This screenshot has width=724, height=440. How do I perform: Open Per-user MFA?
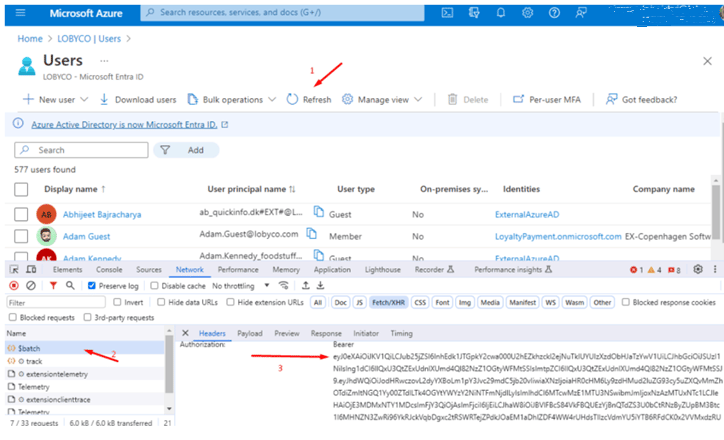(x=547, y=99)
